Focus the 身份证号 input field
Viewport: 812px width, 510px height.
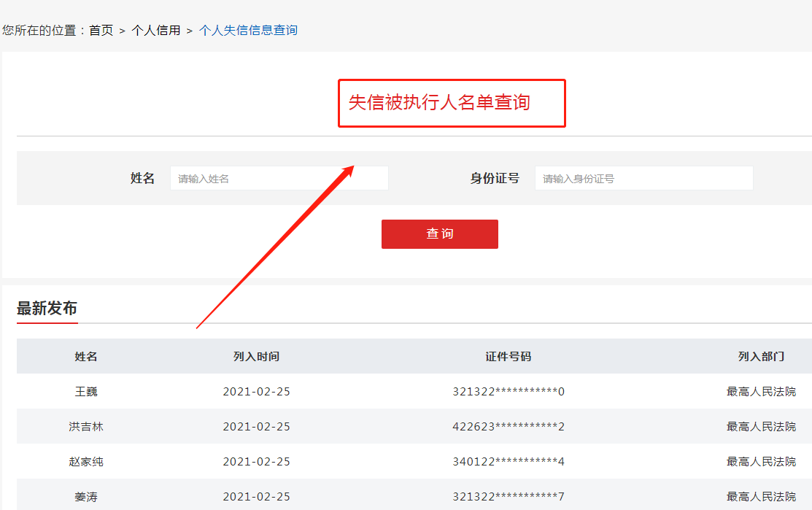point(643,178)
